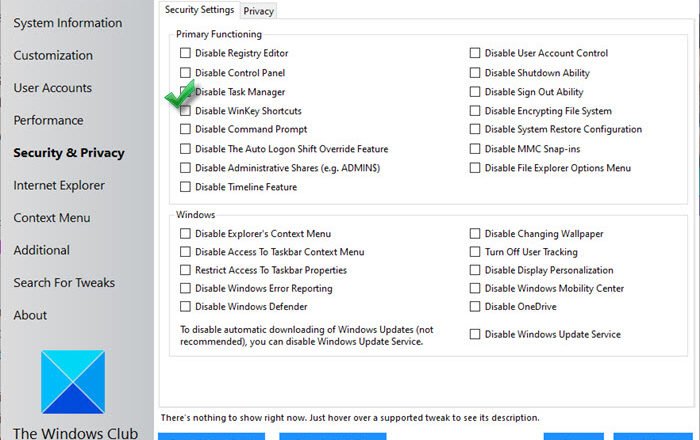The height and width of the screenshot is (440, 700).
Task: Toggle Disable WinKey Shortcuts checkbox
Action: [185, 111]
